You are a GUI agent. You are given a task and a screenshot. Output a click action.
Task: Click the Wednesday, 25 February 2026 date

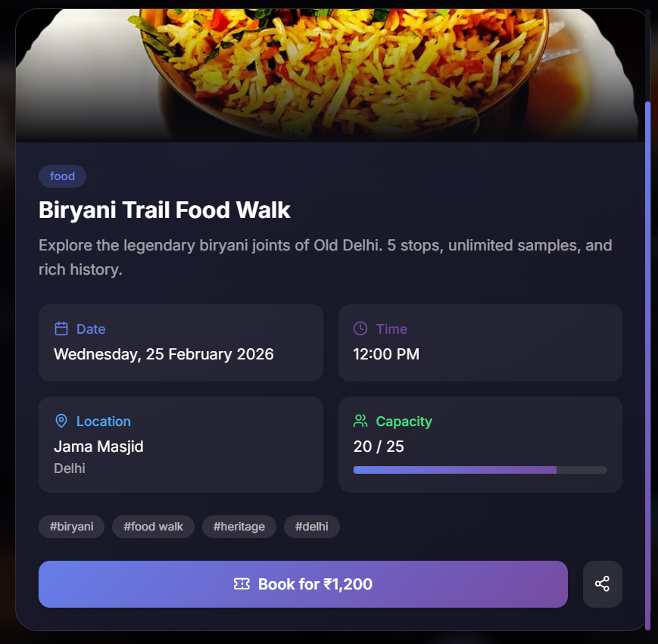click(x=164, y=354)
